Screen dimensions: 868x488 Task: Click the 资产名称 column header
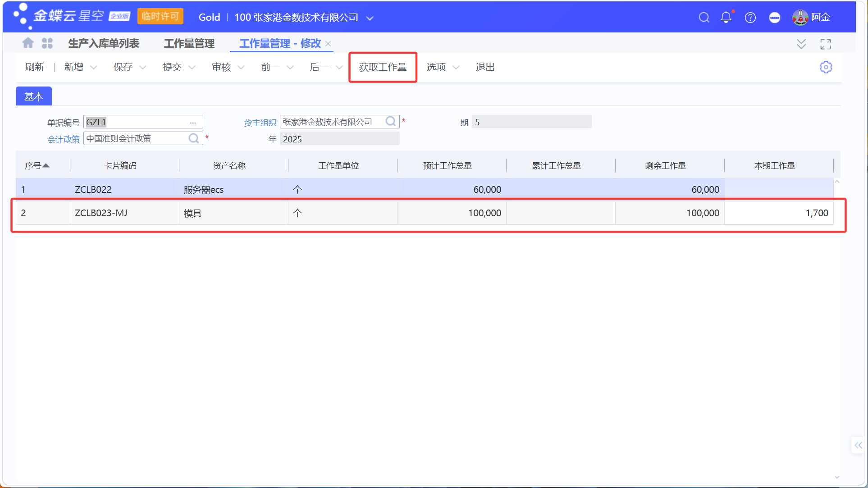(x=229, y=165)
